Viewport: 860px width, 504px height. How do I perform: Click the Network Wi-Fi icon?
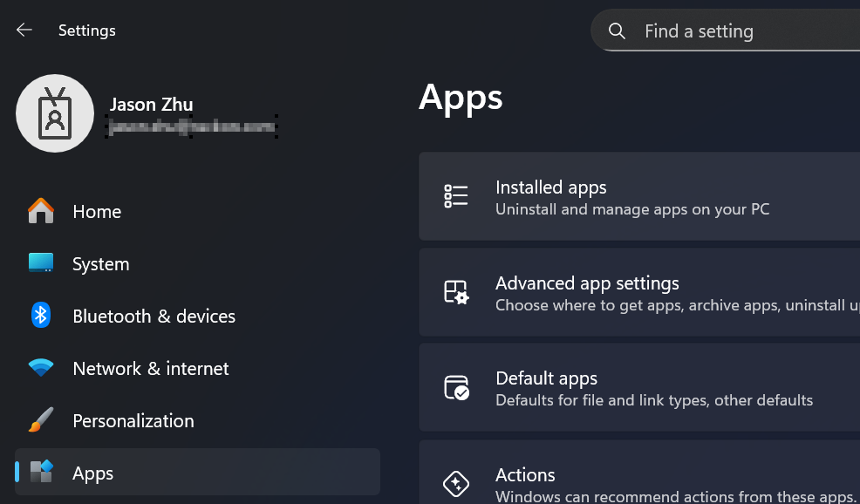tap(41, 368)
